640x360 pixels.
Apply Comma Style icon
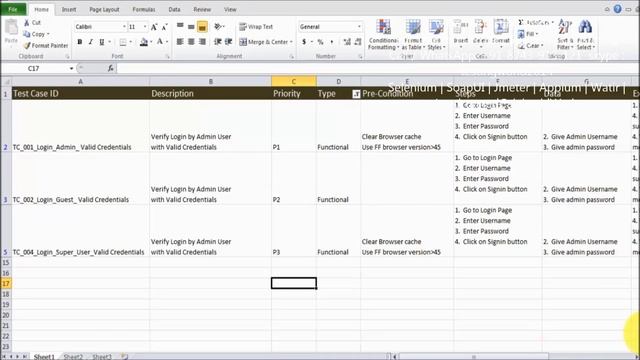(x=332, y=42)
